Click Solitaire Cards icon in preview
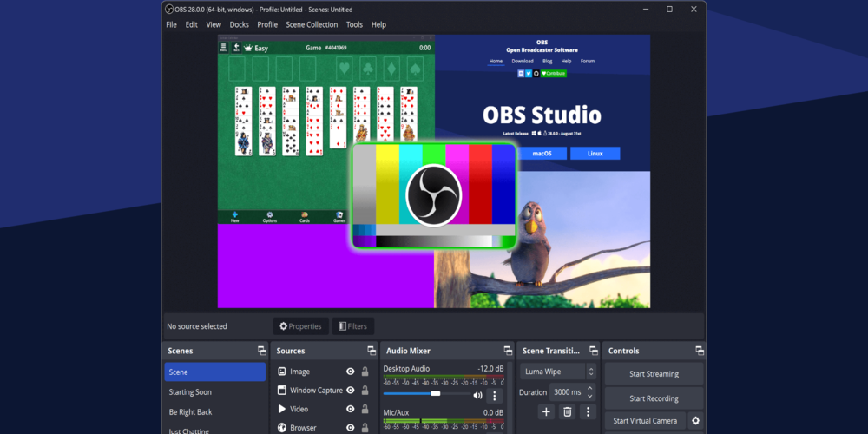Image resolution: width=868 pixels, height=434 pixels. click(x=305, y=216)
